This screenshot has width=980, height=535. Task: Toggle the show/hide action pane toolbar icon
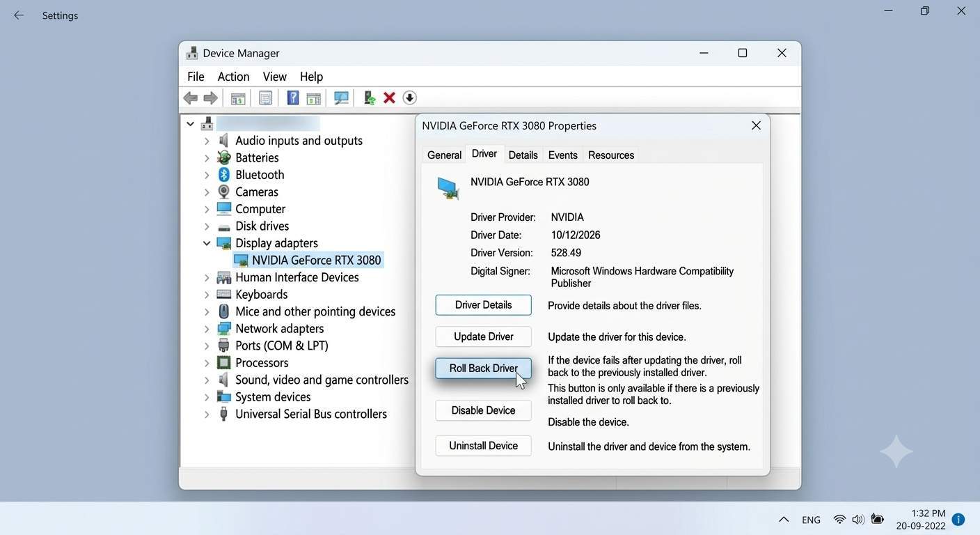(314, 98)
